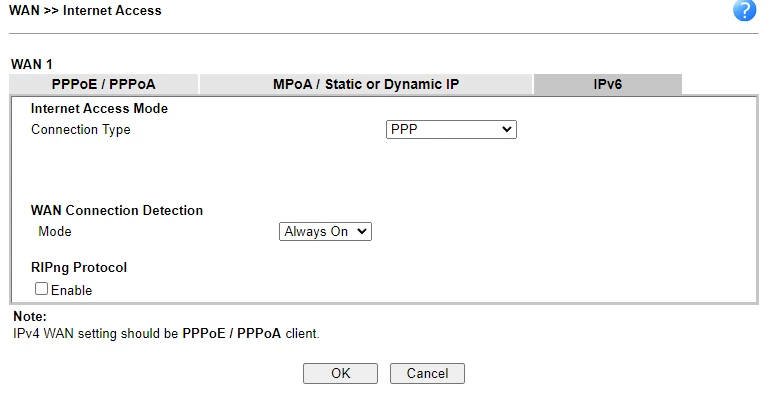Select the WAN 1 title text
The width and height of the screenshot is (775, 397).
point(32,64)
